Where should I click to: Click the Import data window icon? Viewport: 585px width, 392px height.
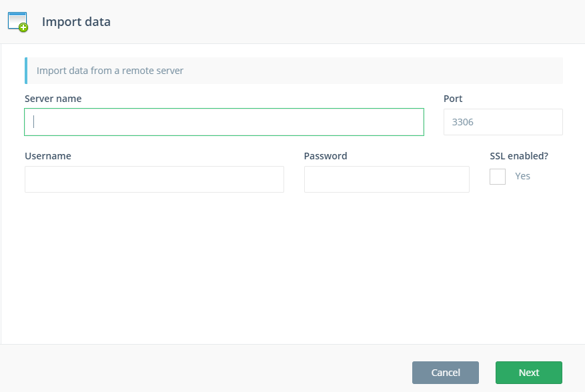click(17, 21)
